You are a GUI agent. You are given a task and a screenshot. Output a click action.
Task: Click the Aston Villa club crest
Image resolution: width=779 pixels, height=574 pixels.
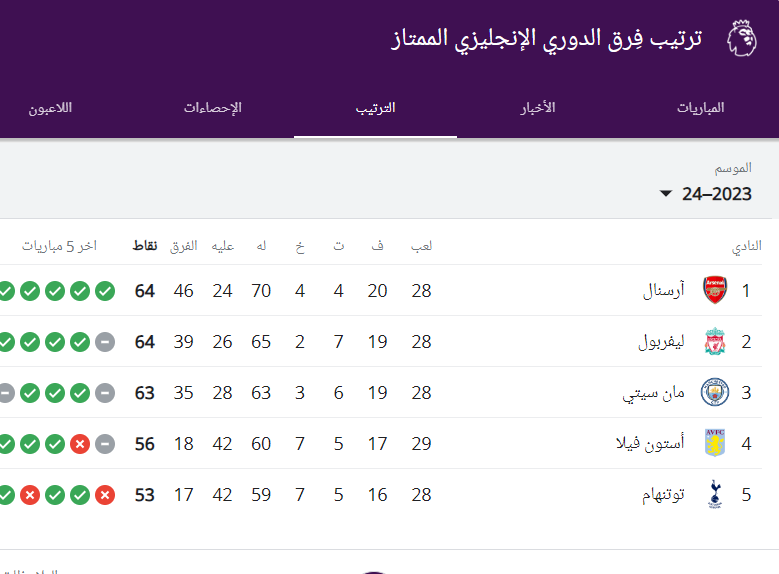pyautogui.click(x=715, y=443)
